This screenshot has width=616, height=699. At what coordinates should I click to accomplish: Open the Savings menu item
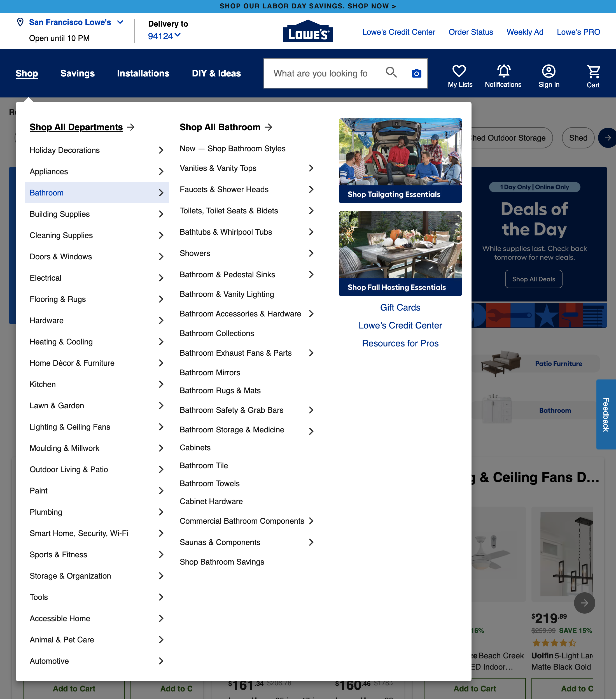coord(78,73)
